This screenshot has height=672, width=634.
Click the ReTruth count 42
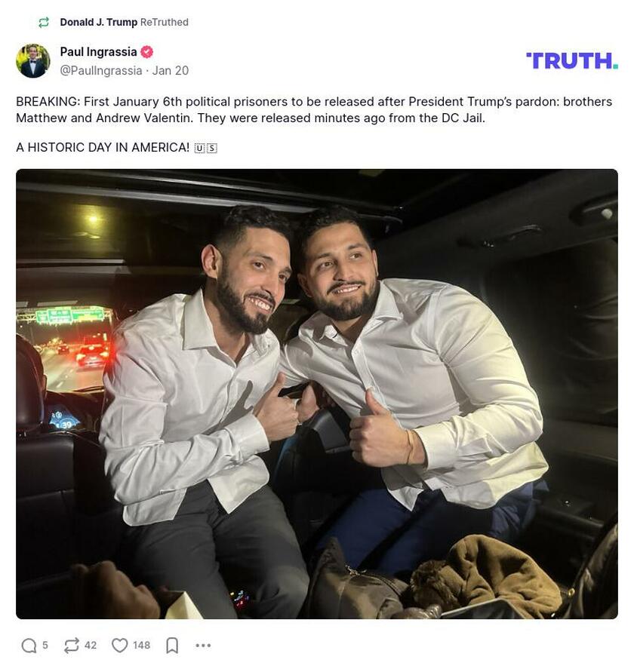point(91,645)
